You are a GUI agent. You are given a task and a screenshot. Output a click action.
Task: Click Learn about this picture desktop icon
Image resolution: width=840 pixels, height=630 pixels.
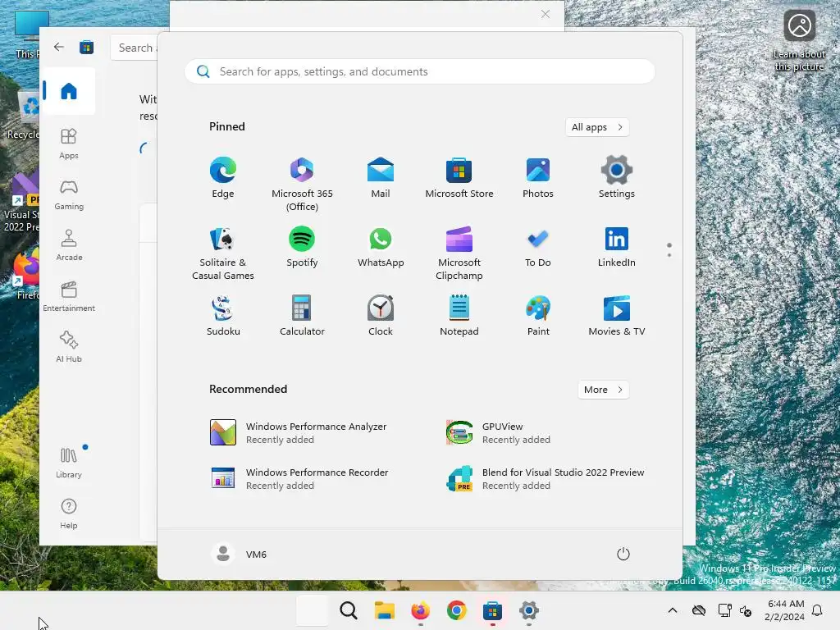click(x=799, y=40)
